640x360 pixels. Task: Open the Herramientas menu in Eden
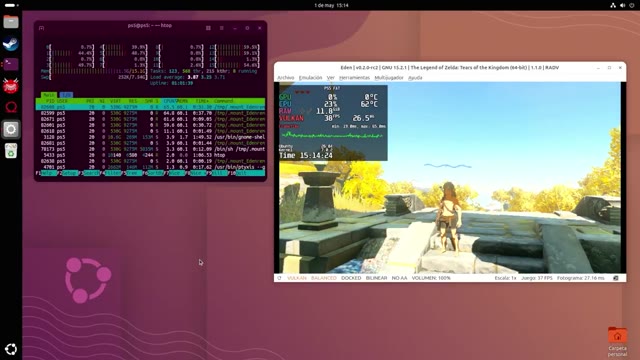tap(354, 78)
